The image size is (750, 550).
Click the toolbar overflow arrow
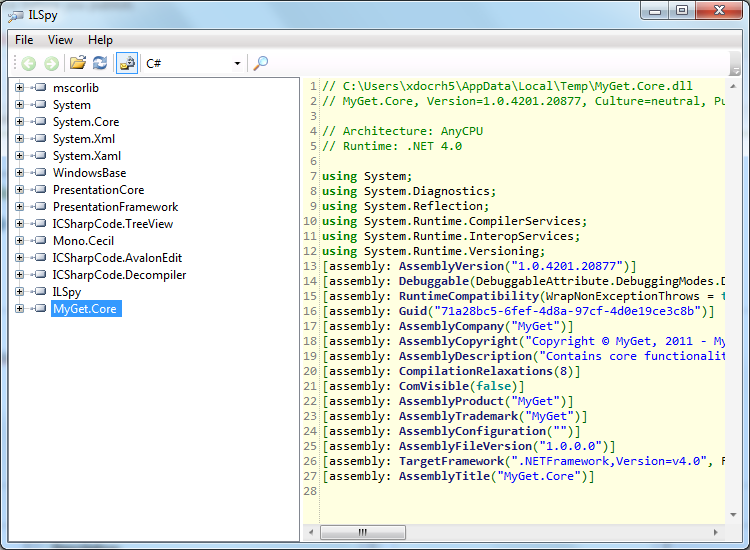[x=736, y=70]
